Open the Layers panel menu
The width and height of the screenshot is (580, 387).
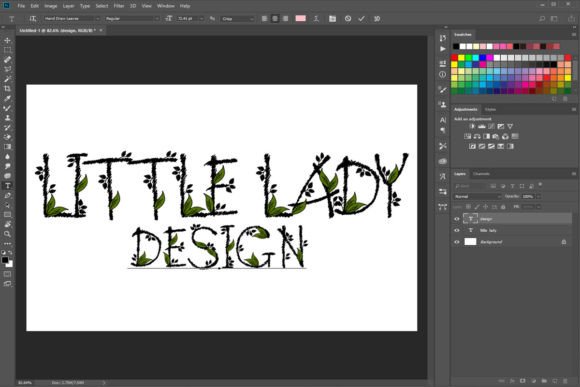click(x=574, y=174)
